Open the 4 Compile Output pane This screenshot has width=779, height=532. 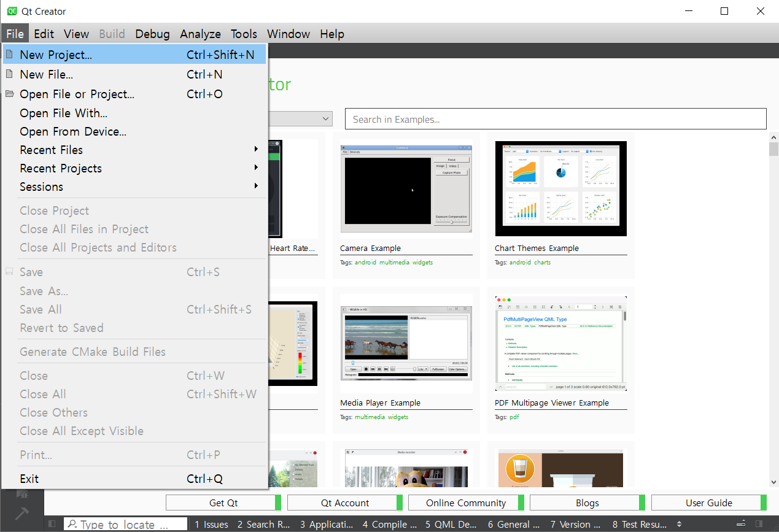tap(389, 524)
